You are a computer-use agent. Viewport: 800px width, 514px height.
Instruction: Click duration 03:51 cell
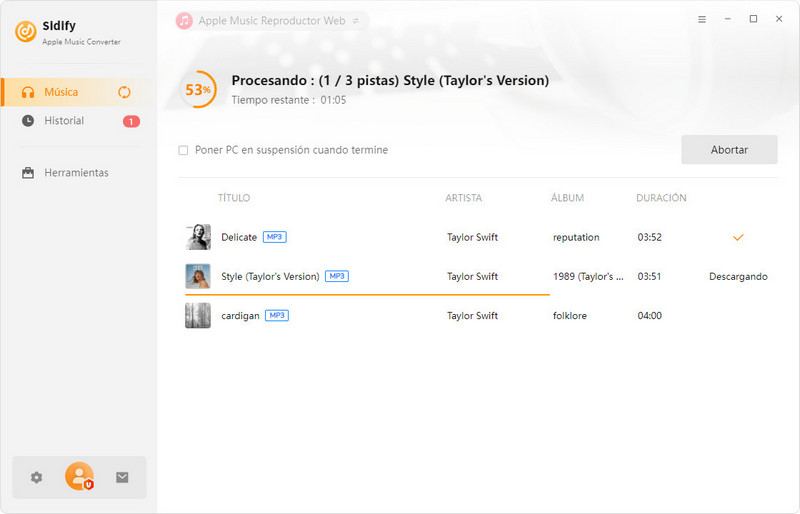(x=649, y=277)
